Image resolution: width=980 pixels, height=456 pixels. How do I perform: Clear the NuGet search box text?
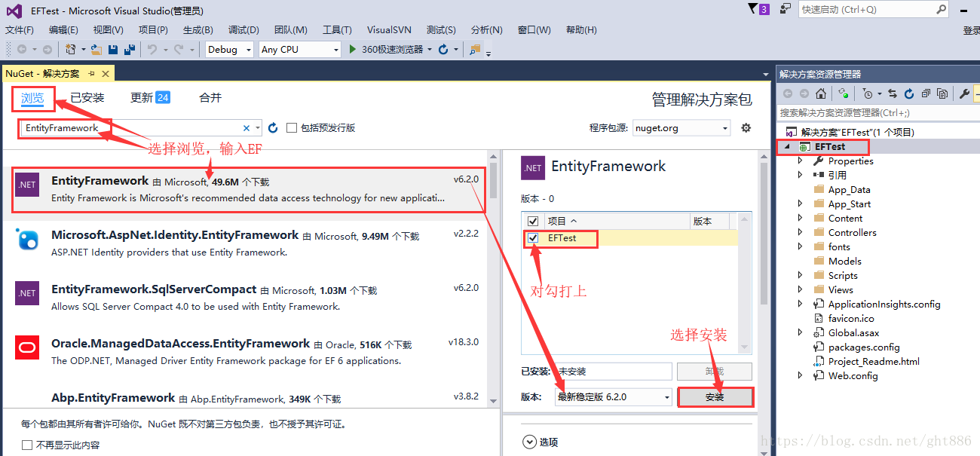coord(247,128)
